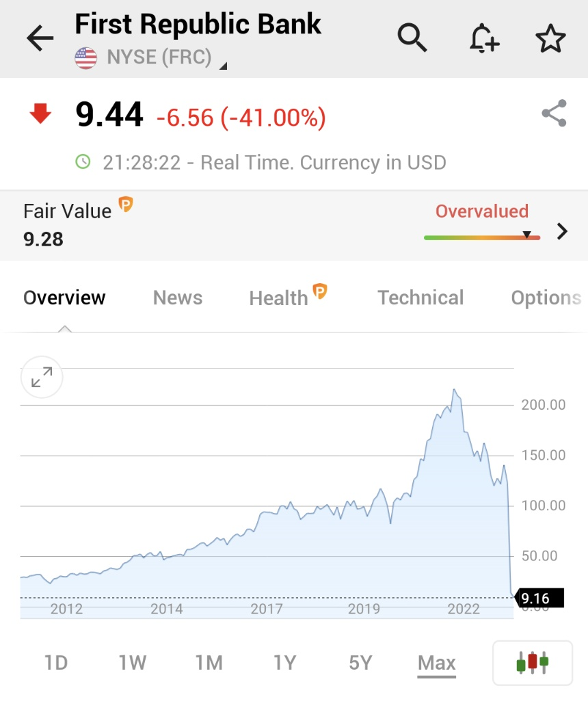Viewport: 588px width, 706px height.
Task: Select the 1M range button
Action: [209, 663]
